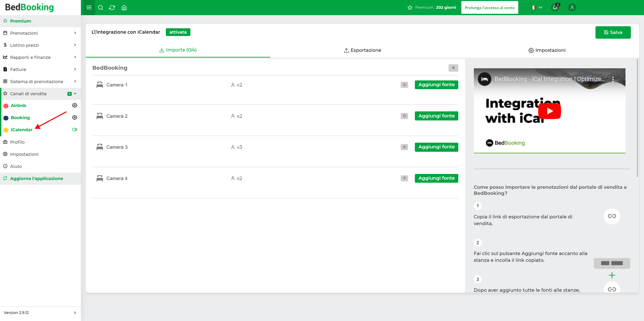Expand the Prenotazioni menu
Viewport: 644px width, 321px height.
tap(40, 33)
